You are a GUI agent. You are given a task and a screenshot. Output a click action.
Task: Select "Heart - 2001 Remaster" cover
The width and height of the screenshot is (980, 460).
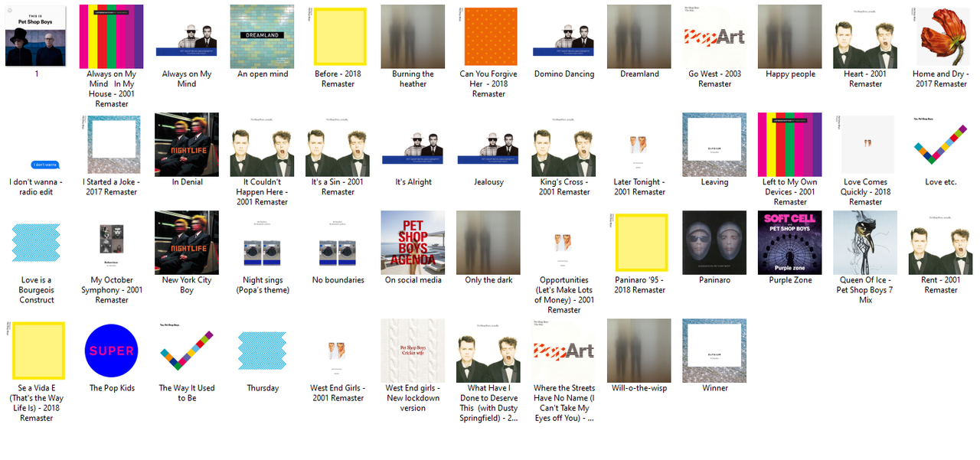(865, 37)
